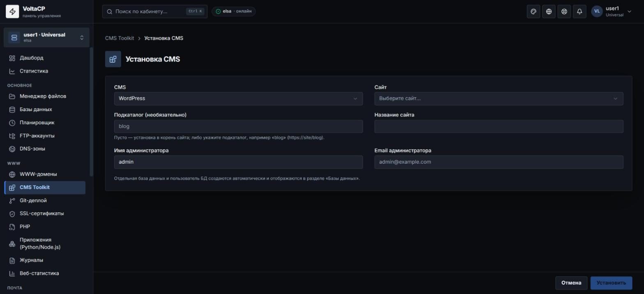Click the sidebar vertical scrollbar
The width and height of the screenshot is (644, 294).
click(91, 112)
